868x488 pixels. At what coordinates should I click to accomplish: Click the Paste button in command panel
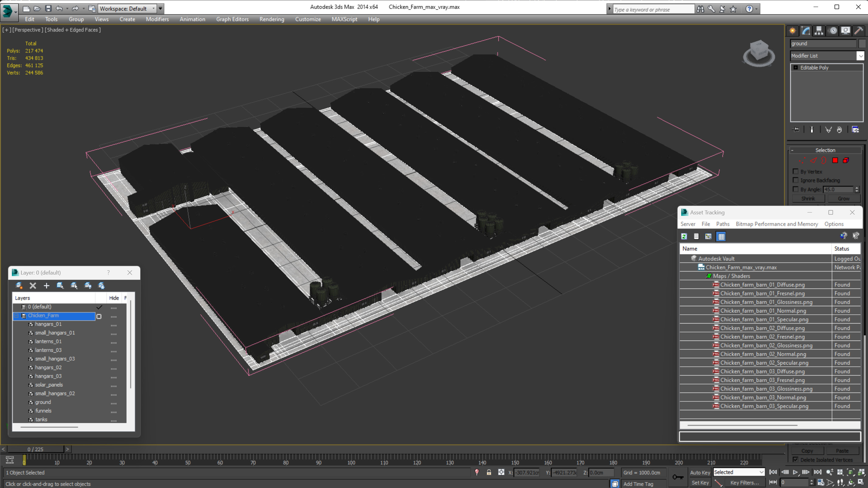pyautogui.click(x=842, y=451)
